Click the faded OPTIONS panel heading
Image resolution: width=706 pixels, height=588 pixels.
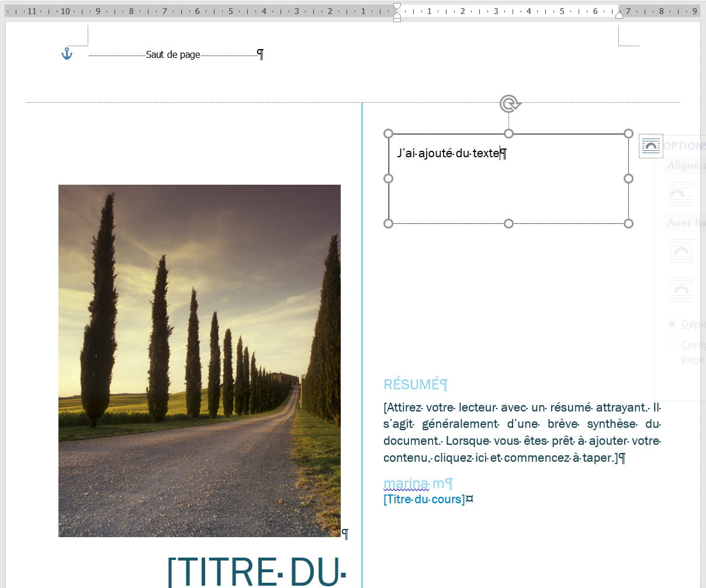(x=684, y=146)
